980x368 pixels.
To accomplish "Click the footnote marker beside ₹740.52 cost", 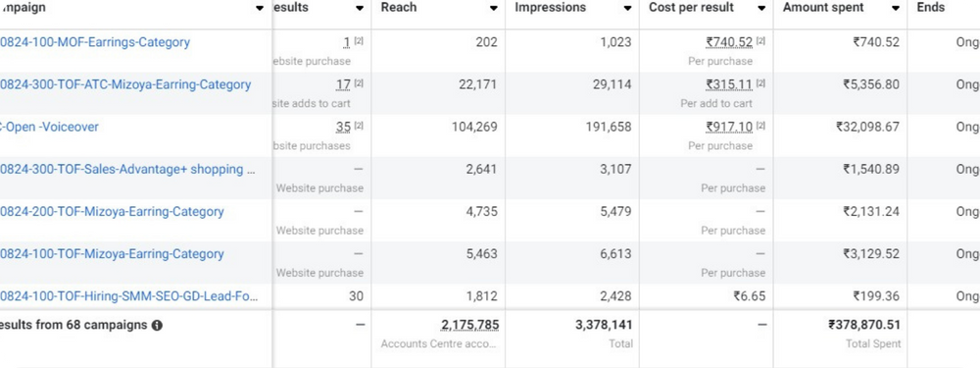I will [x=760, y=40].
